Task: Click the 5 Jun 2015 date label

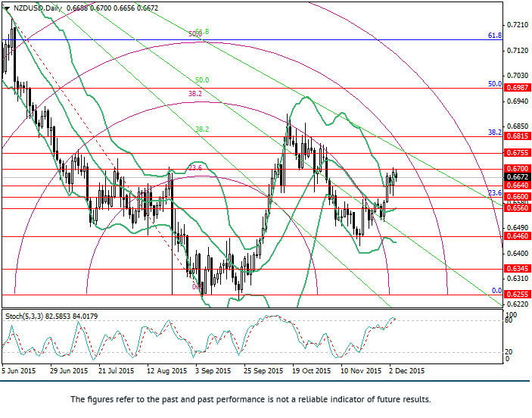Action: [19, 371]
